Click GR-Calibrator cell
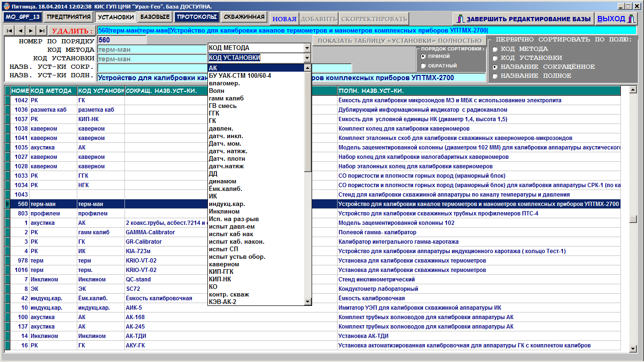 (x=166, y=242)
